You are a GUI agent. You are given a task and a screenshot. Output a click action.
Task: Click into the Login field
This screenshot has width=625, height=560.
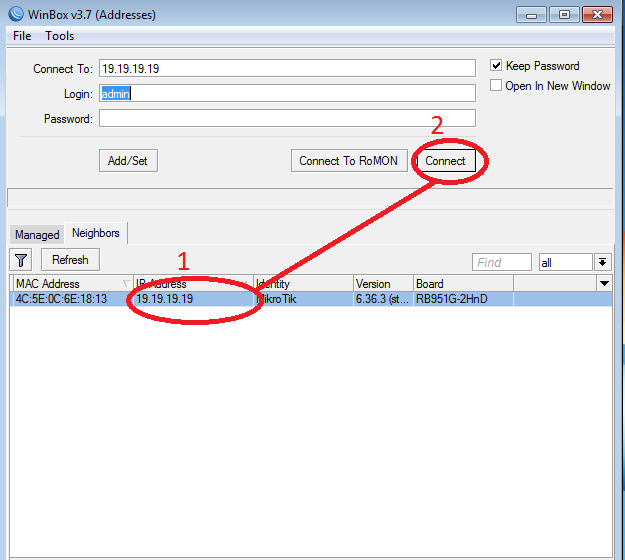(287, 93)
